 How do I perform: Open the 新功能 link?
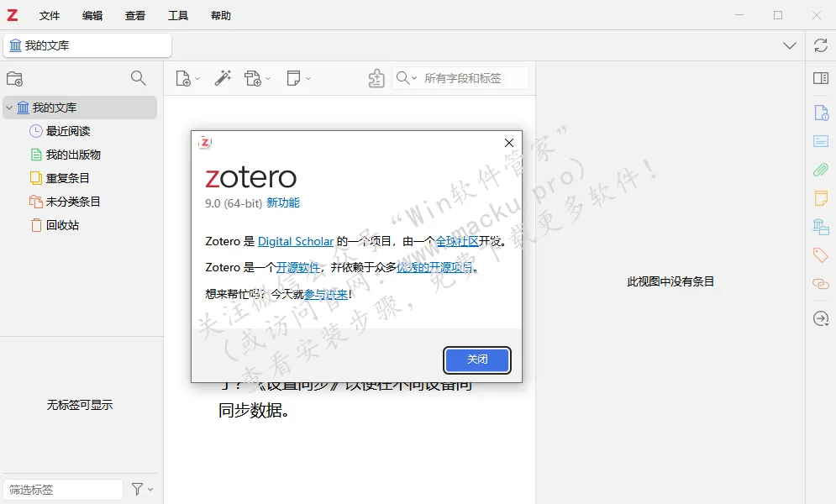(282, 203)
